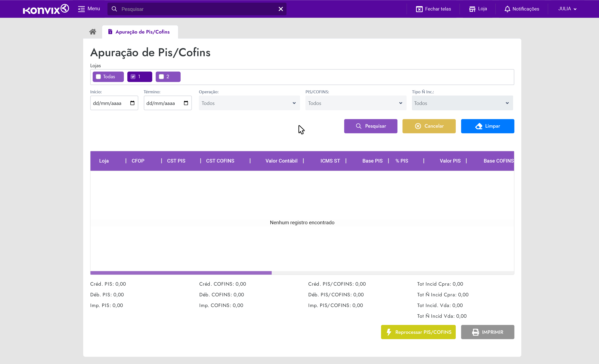Click the Notificações bell icon
599x364 pixels.
[507, 9]
